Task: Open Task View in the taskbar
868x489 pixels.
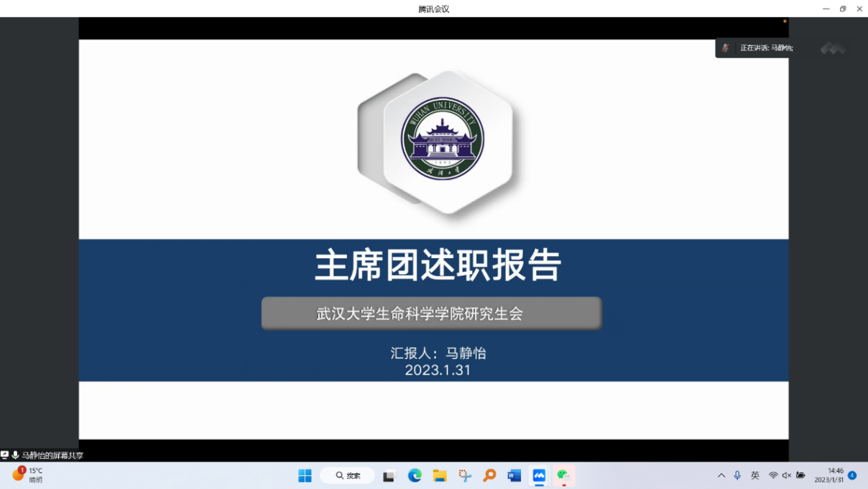Action: (389, 475)
